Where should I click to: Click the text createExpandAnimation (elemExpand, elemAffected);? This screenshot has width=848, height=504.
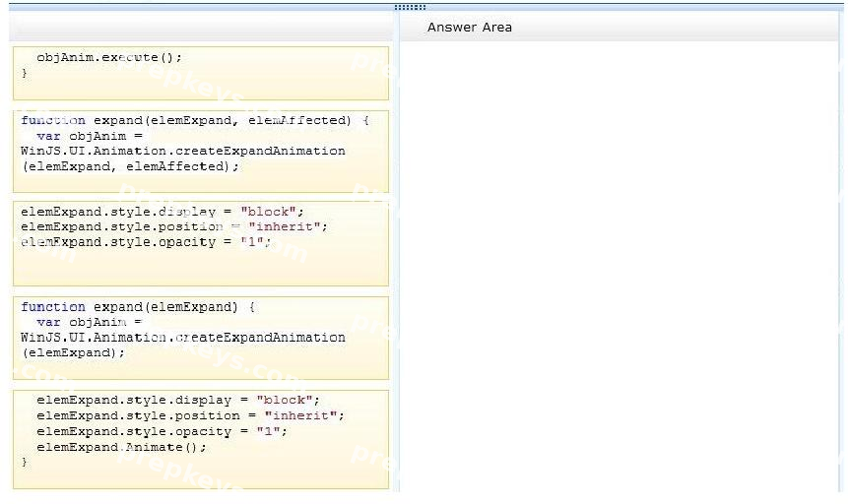[x=183, y=158]
